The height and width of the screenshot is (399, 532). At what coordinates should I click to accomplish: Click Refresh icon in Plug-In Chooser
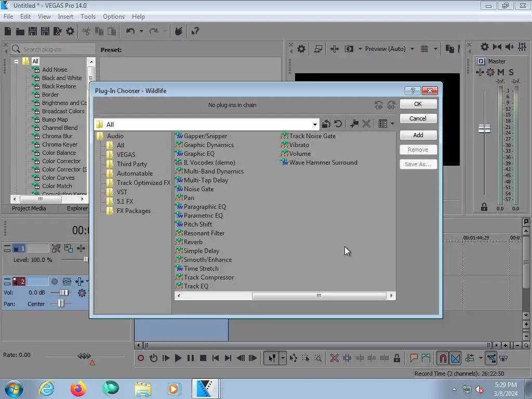point(338,124)
